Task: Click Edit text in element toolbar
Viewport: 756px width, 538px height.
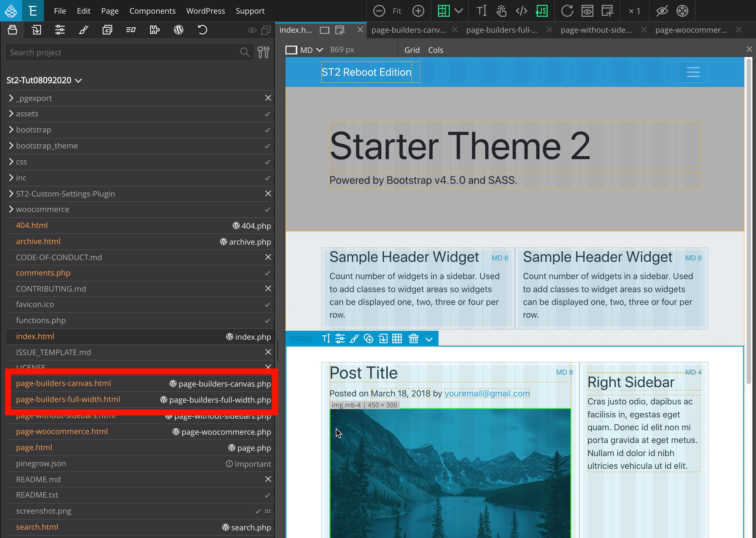Action: point(326,338)
